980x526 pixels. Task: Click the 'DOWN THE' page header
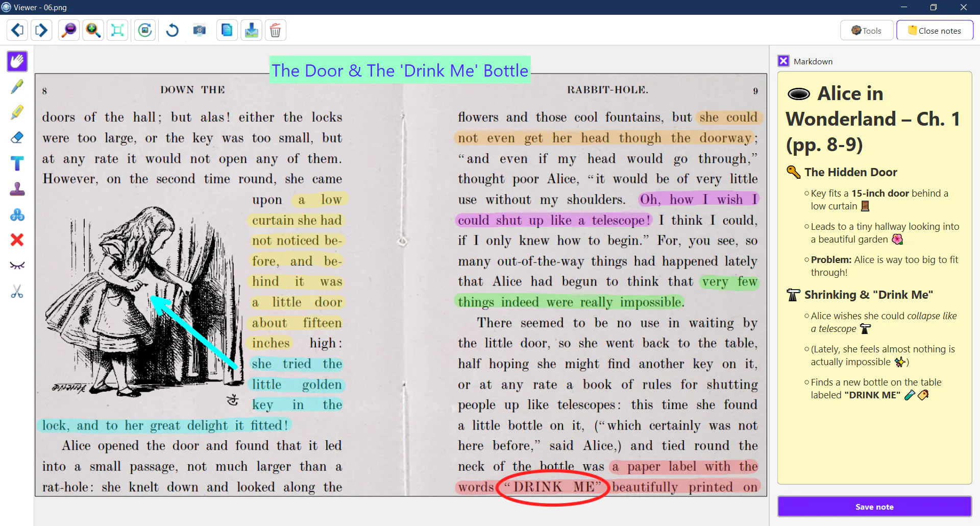click(x=192, y=90)
